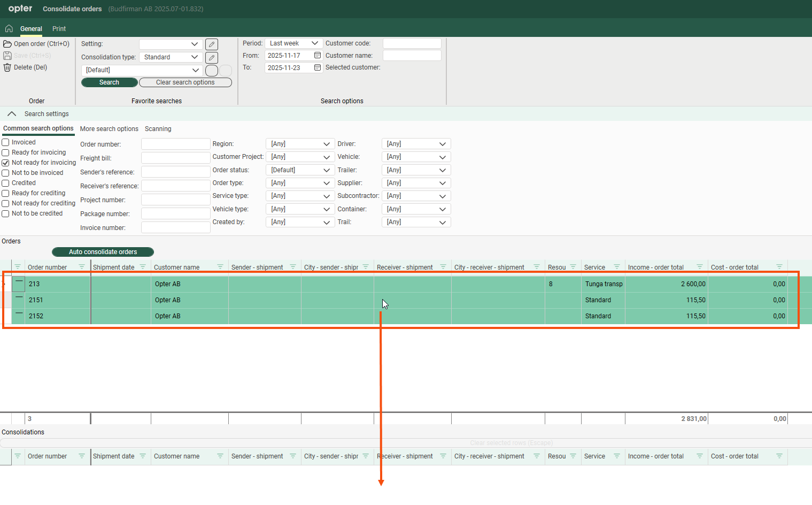812x505 pixels.
Task: Click filter icon on Income - order total column
Action: click(x=700, y=267)
